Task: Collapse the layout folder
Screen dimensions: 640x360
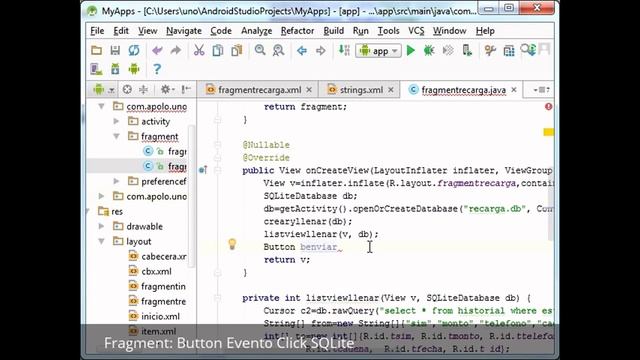Action: (101, 241)
